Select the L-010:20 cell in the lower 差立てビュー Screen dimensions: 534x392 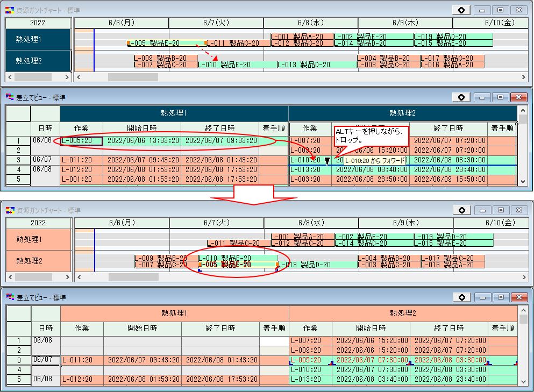click(311, 369)
